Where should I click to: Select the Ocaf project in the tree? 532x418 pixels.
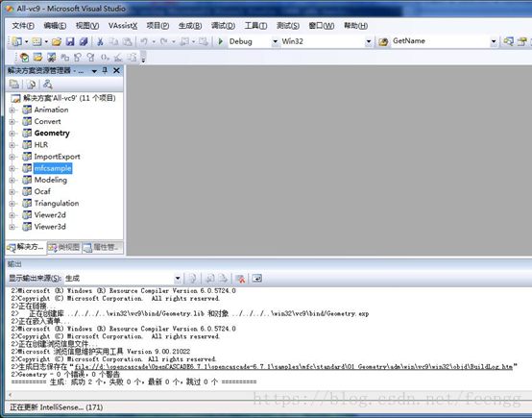tap(42, 192)
